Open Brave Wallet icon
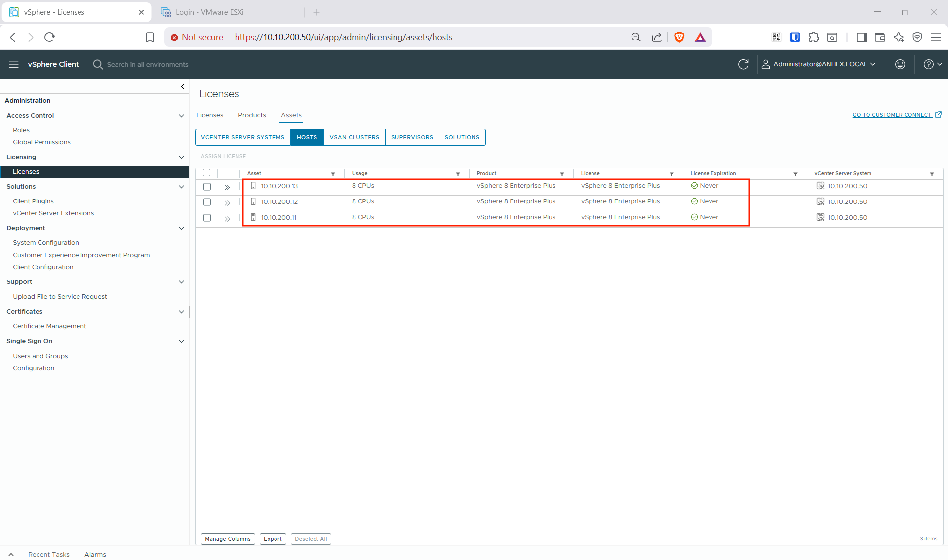The image size is (948, 560). (x=880, y=37)
